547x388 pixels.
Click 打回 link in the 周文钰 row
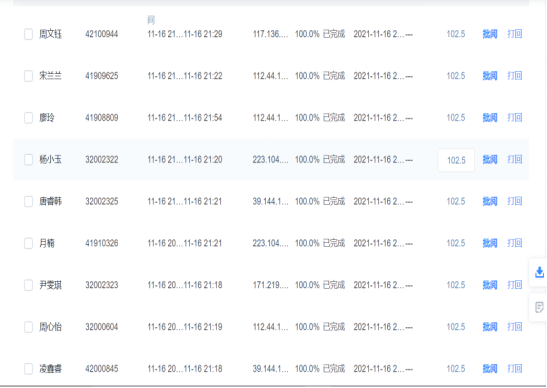[515, 34]
